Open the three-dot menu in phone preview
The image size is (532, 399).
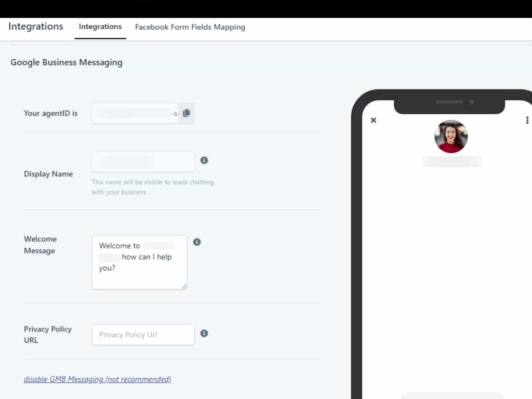point(527,120)
